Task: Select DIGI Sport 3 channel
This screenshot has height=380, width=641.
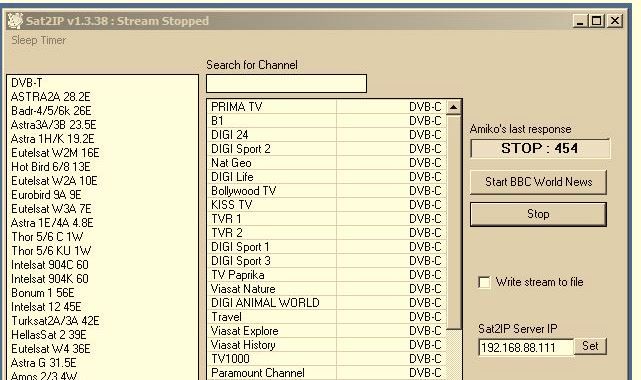Action: tap(327, 261)
